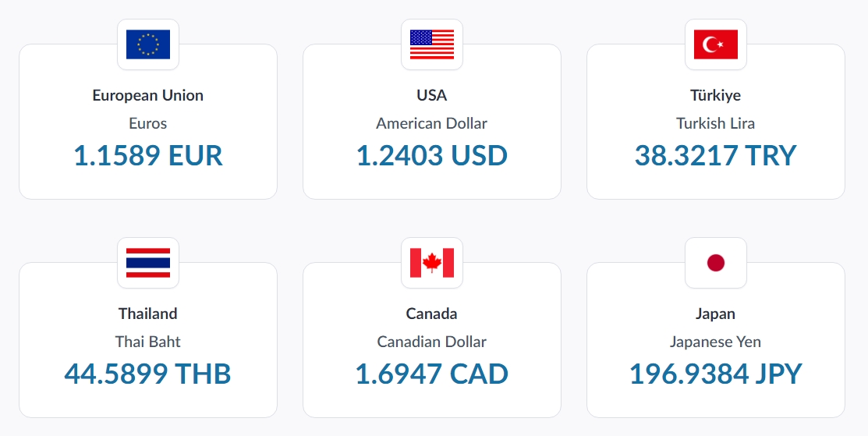Open the 196.9384 JPY rate
Image resolution: width=868 pixels, height=436 pixels.
point(716,374)
